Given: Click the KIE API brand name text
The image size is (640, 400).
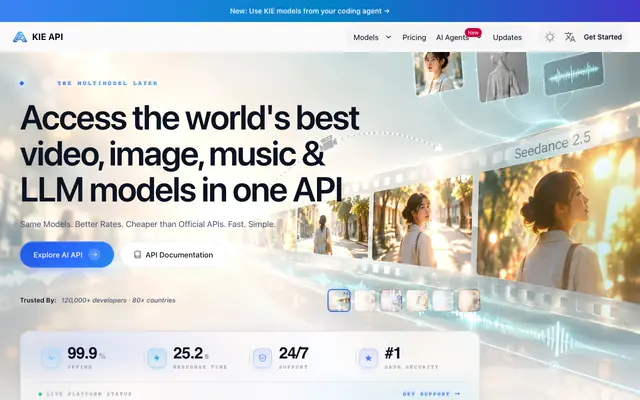Looking at the screenshot, I should click(x=47, y=37).
